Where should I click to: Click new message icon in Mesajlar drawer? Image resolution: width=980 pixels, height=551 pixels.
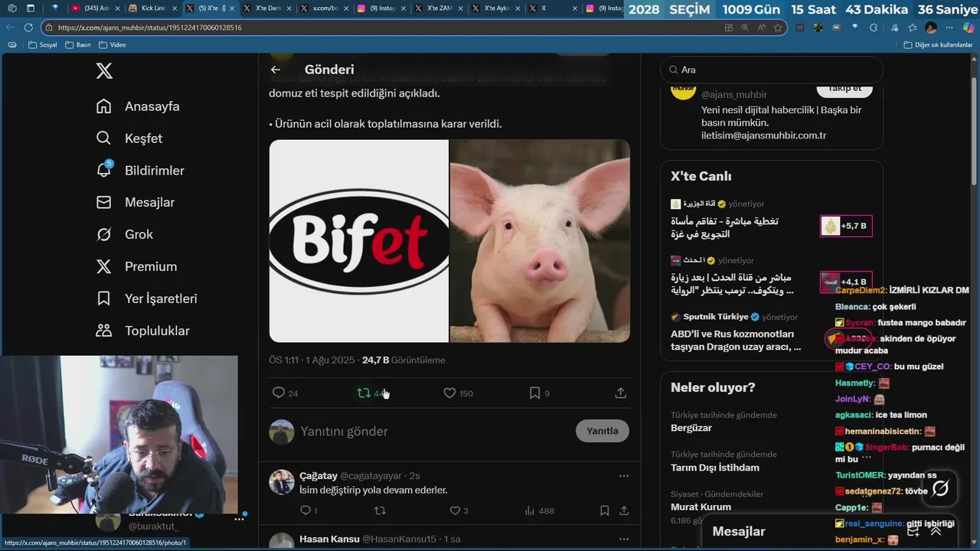pos(913,531)
